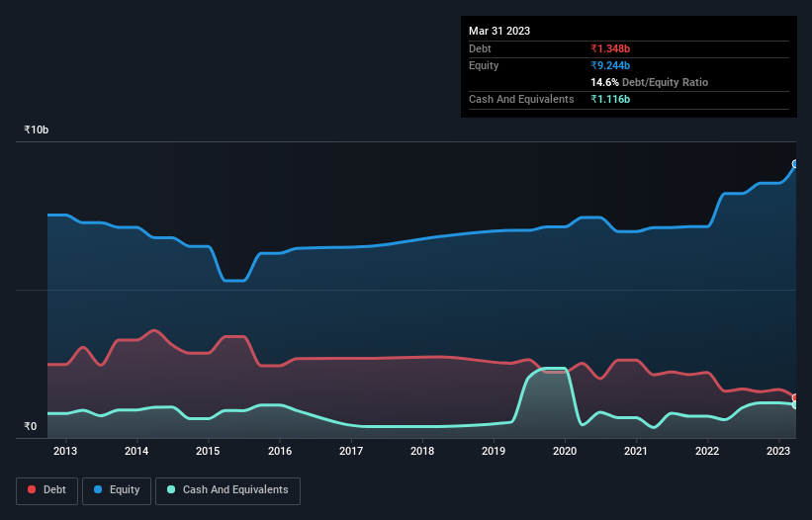The image size is (812, 520).
Task: Click the 2014 x-axis label
Action: 136,451
